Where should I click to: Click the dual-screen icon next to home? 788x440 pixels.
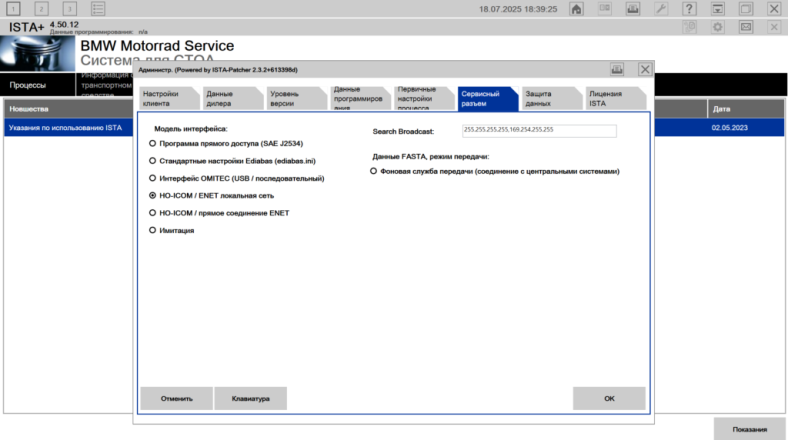click(x=605, y=9)
